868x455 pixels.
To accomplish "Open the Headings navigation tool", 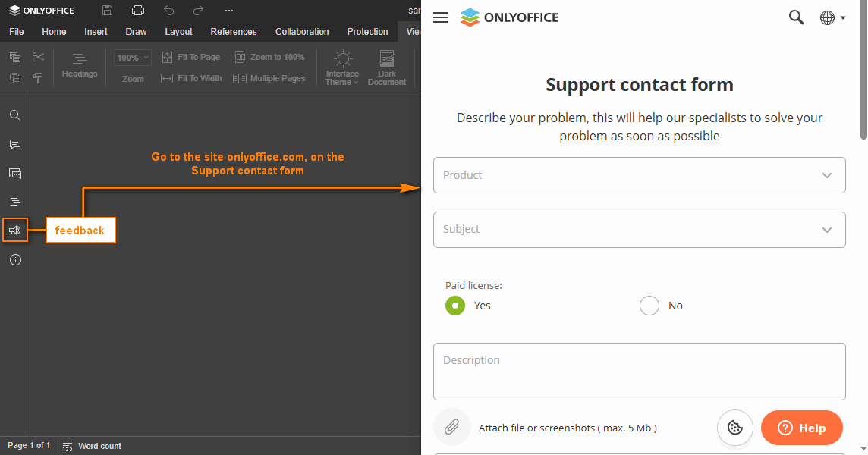I will point(79,65).
